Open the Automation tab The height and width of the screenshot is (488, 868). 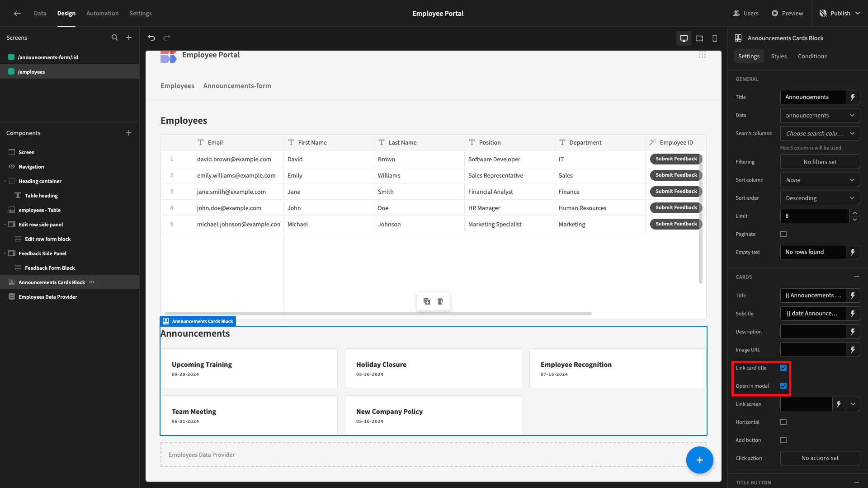pos(103,13)
